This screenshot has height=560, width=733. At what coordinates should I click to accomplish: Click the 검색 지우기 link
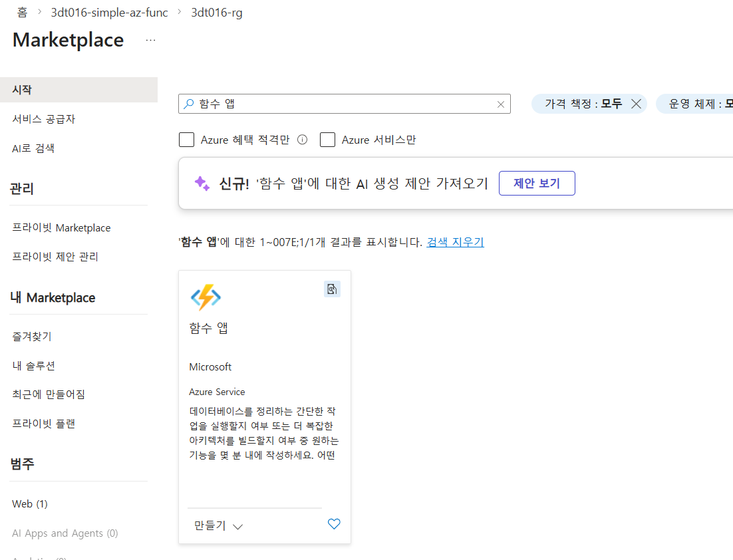pyautogui.click(x=456, y=242)
